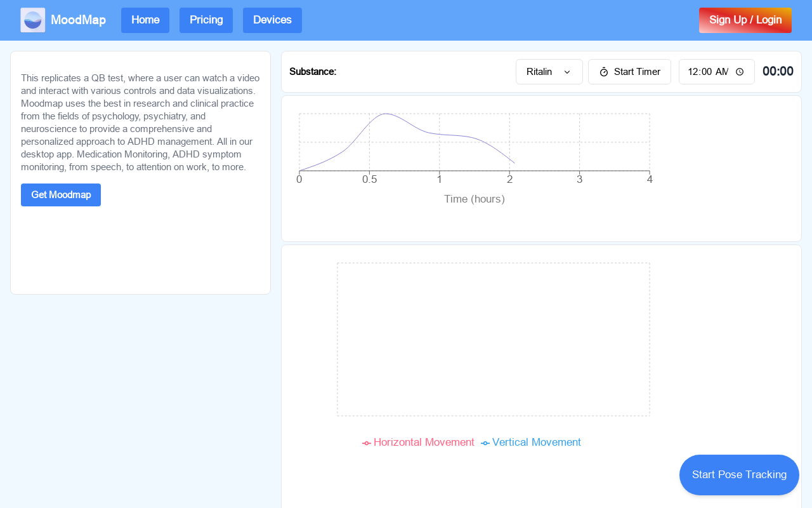Expand the Ritalin substance dropdown

[549, 72]
